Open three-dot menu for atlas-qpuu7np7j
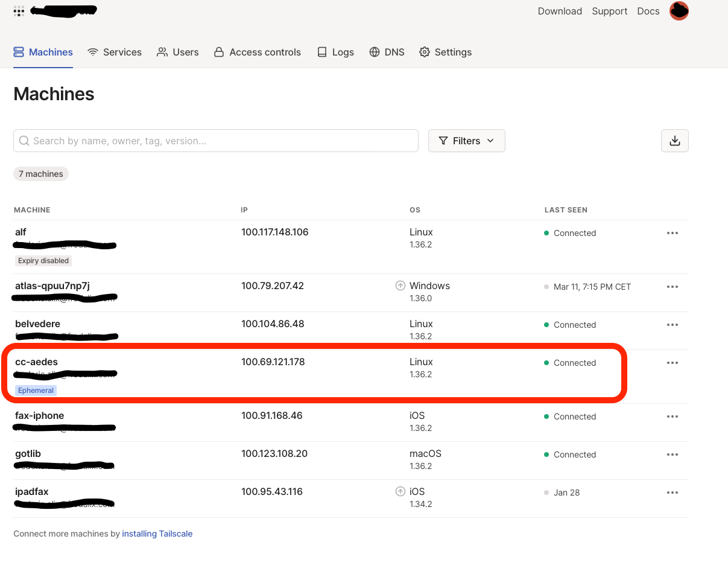Image resolution: width=728 pixels, height=568 pixels. coord(673,287)
